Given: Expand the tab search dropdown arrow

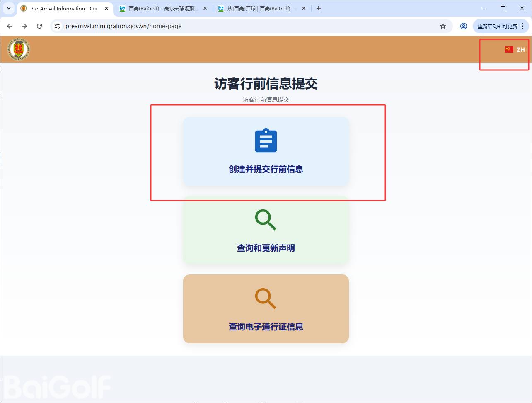Looking at the screenshot, I should pyautogui.click(x=8, y=8).
